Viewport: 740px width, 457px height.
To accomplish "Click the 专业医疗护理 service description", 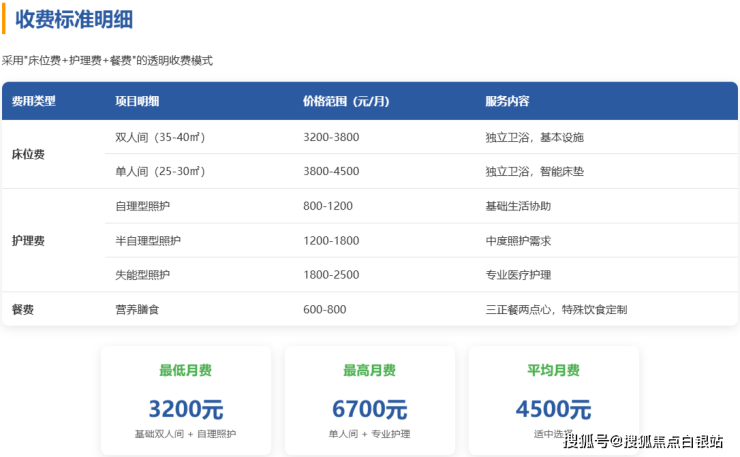I will coord(518,275).
